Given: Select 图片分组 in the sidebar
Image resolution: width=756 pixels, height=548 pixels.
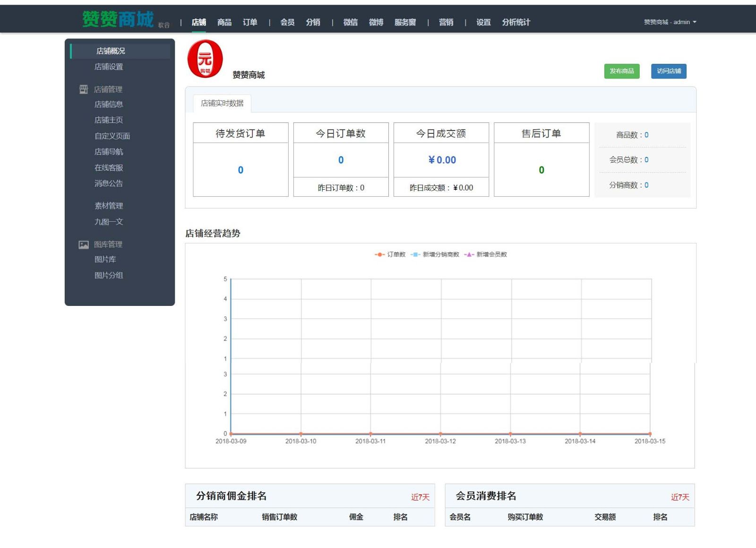Looking at the screenshot, I should point(109,275).
